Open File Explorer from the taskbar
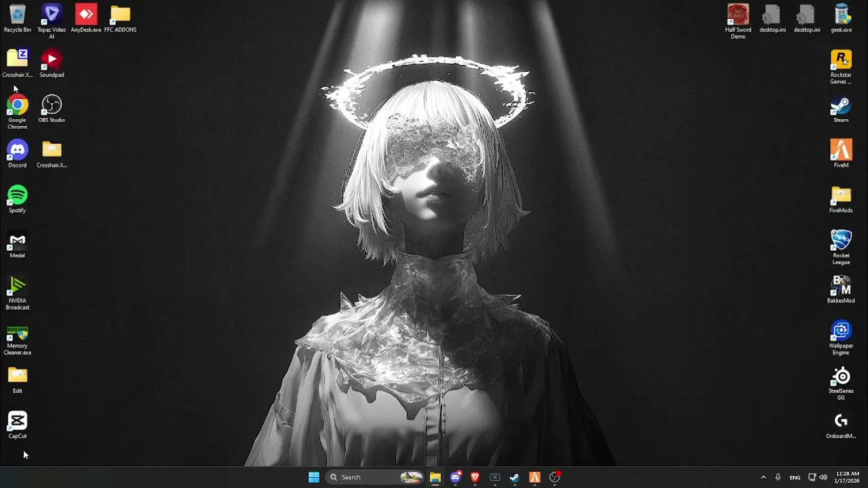Image resolution: width=868 pixels, height=488 pixels. pyautogui.click(x=435, y=477)
